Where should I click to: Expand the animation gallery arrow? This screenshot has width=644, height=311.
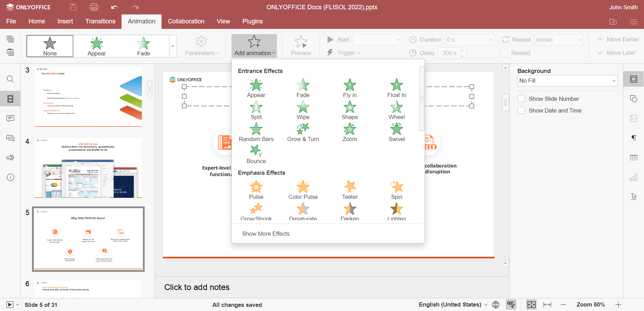point(173,46)
